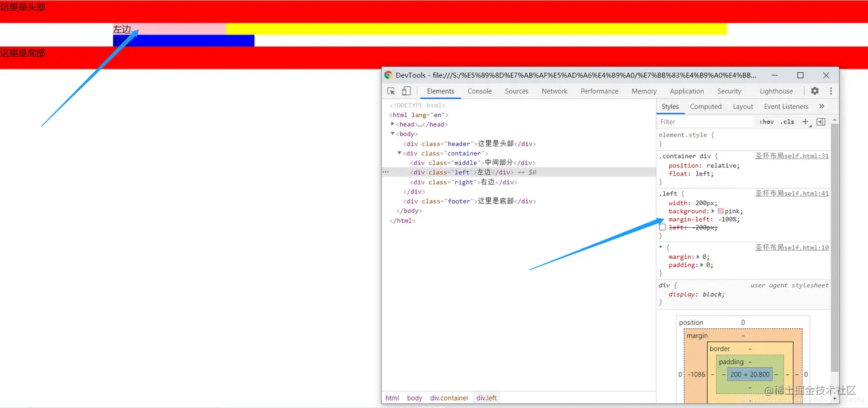Viewport: 868px width, 408px height.
Task: Click the body breadcrumb
Action: [414, 398]
